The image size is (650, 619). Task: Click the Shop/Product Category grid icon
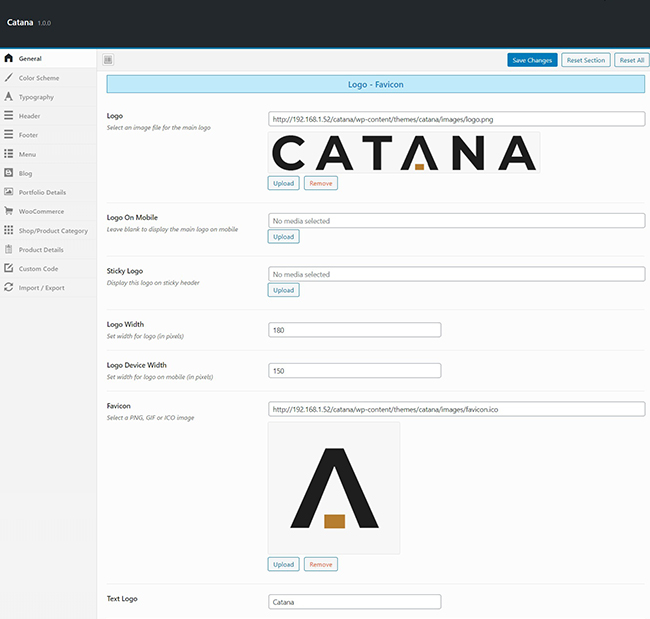pos(9,230)
